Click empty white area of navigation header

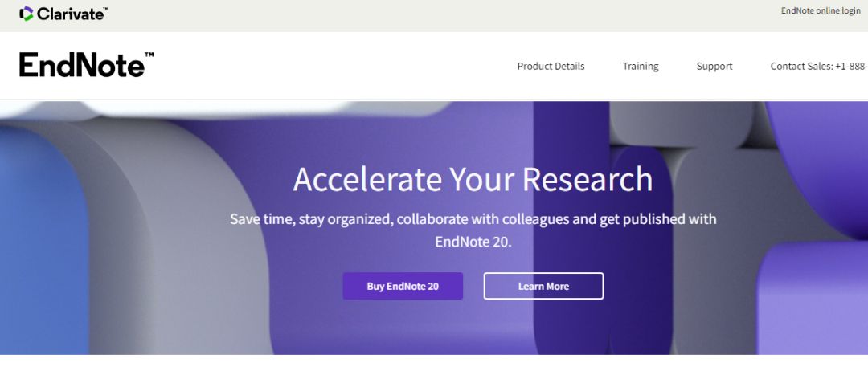coord(332,67)
